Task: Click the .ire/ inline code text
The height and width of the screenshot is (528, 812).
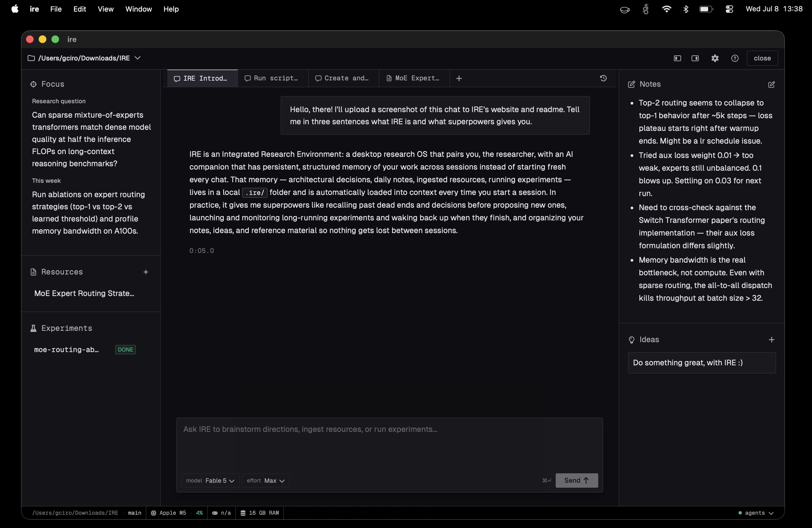Action: 255,192
